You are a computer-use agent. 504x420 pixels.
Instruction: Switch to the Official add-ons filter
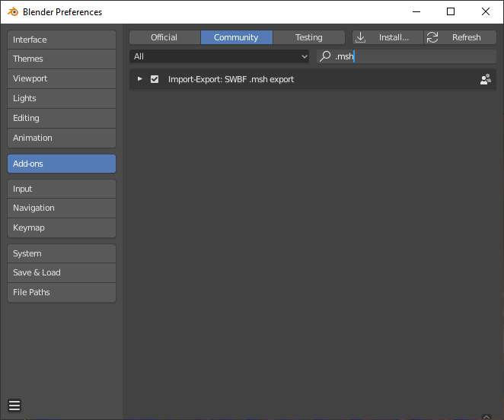click(164, 37)
